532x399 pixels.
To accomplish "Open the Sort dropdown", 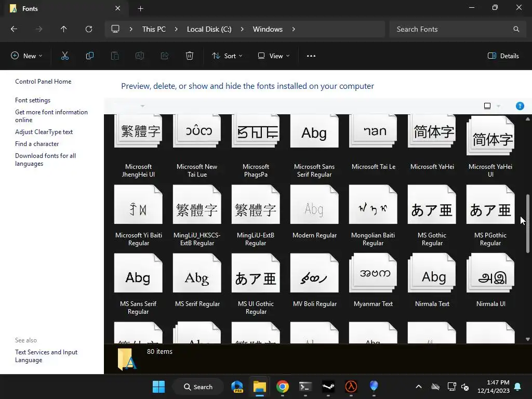I will click(x=227, y=56).
